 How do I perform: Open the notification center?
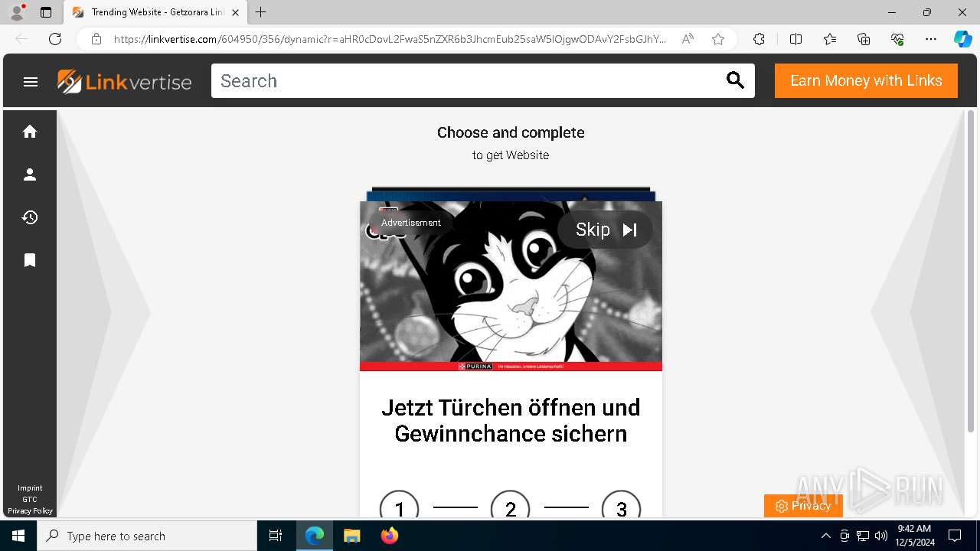click(955, 536)
